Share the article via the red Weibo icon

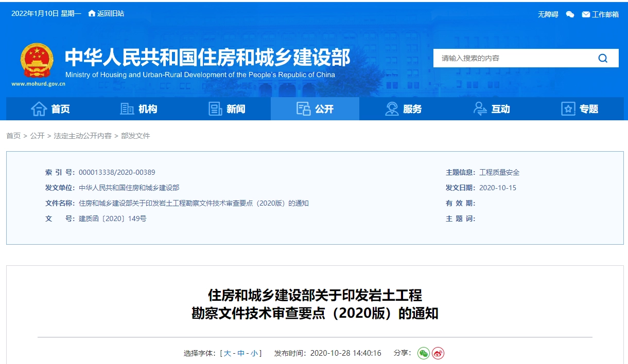[437, 353]
